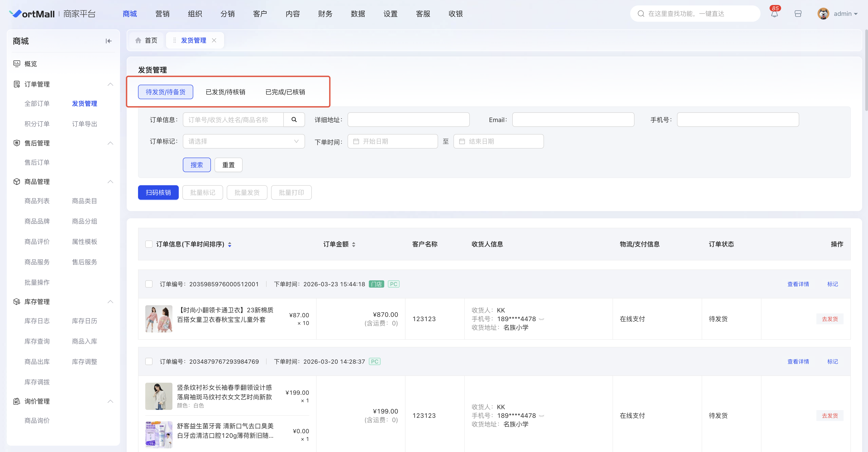The height and width of the screenshot is (452, 868).
Task: Check order 2034879767293984769 checkbox
Action: [x=149, y=361]
